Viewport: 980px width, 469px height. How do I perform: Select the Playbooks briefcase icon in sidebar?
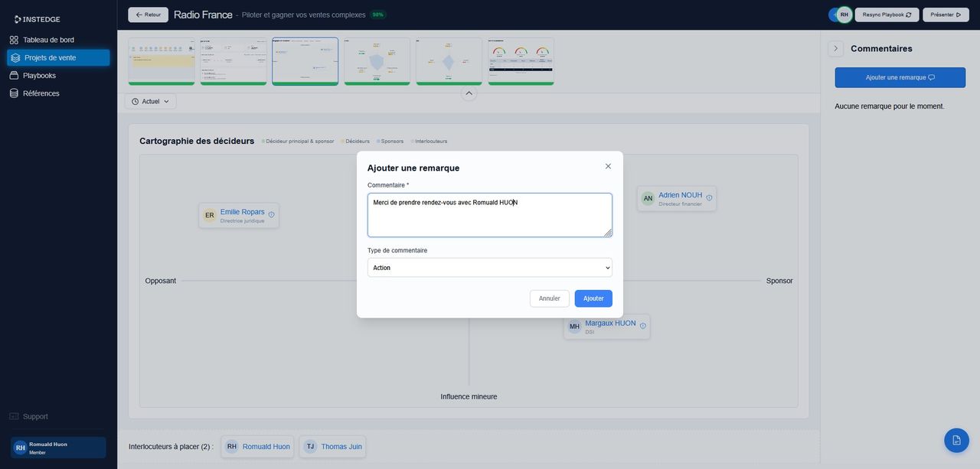(x=12, y=74)
